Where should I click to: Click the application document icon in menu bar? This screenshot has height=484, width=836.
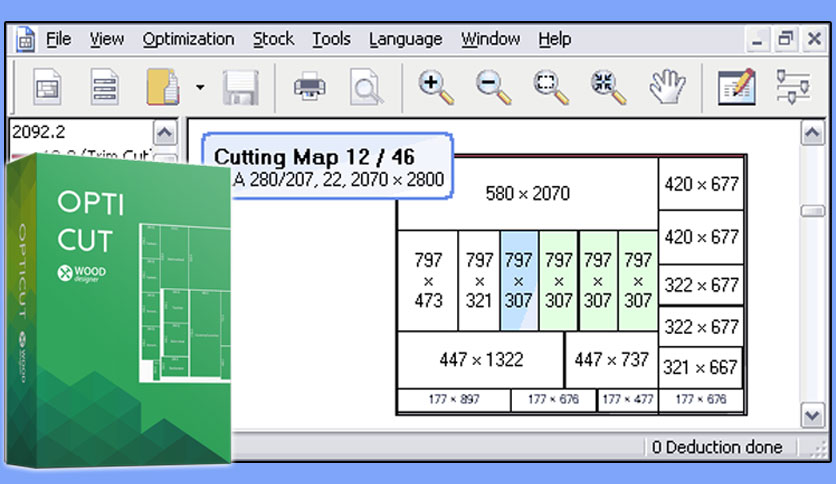click(25, 39)
